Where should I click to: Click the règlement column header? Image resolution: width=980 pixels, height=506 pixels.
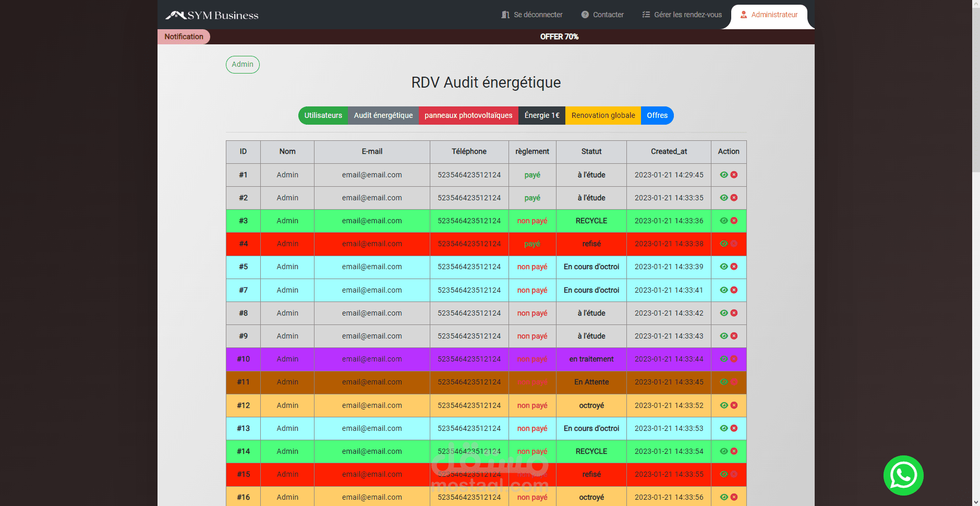(x=533, y=151)
